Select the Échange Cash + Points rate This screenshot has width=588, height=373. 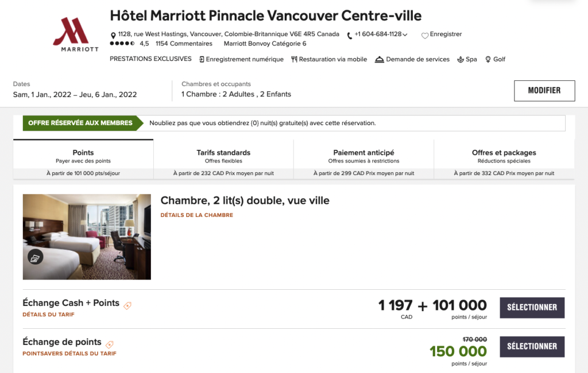click(532, 307)
